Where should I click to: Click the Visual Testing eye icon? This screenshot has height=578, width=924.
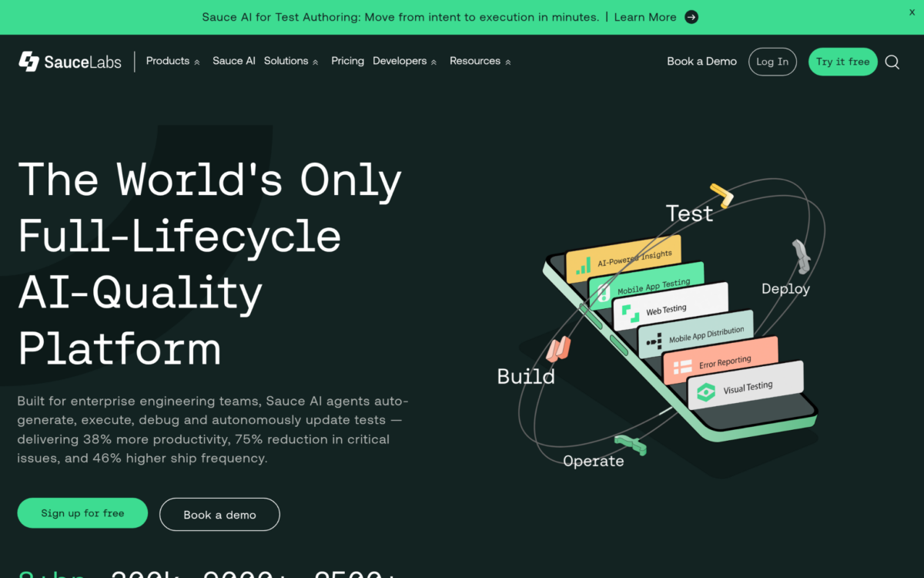706,393
